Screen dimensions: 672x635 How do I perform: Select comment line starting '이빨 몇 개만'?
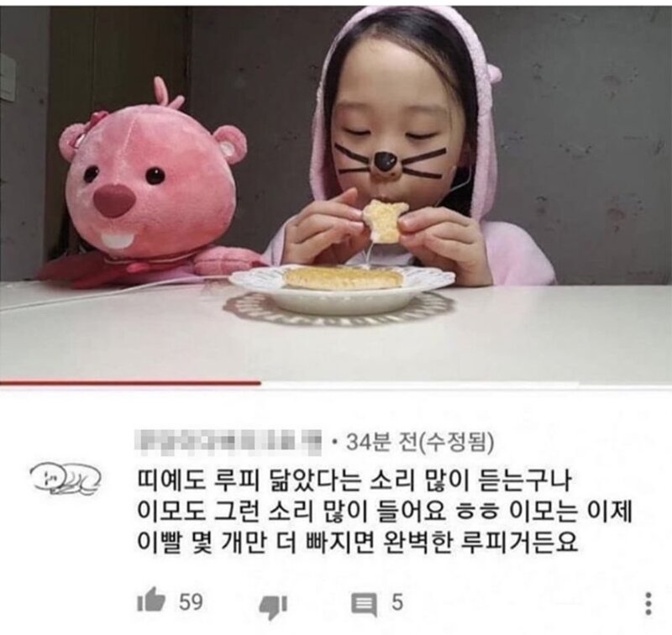[x=358, y=543]
